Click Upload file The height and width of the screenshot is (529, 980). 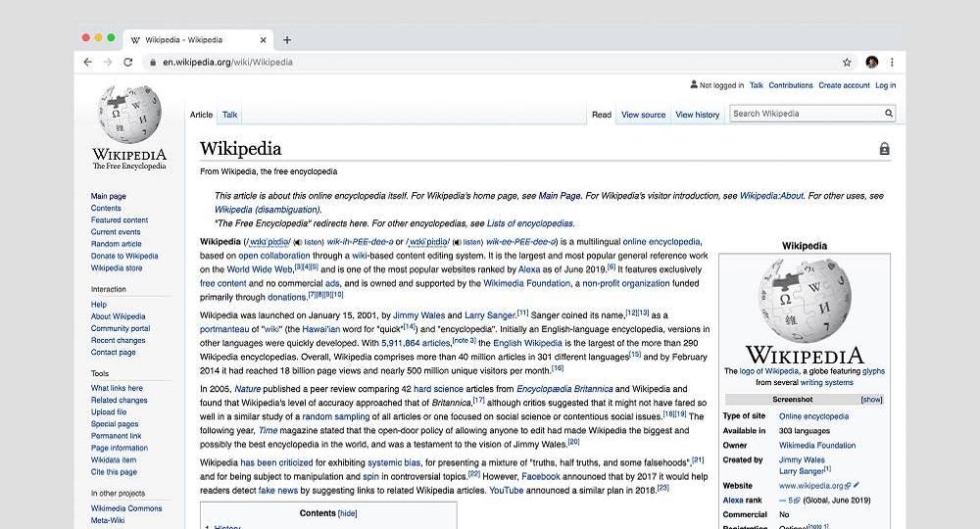(x=109, y=411)
